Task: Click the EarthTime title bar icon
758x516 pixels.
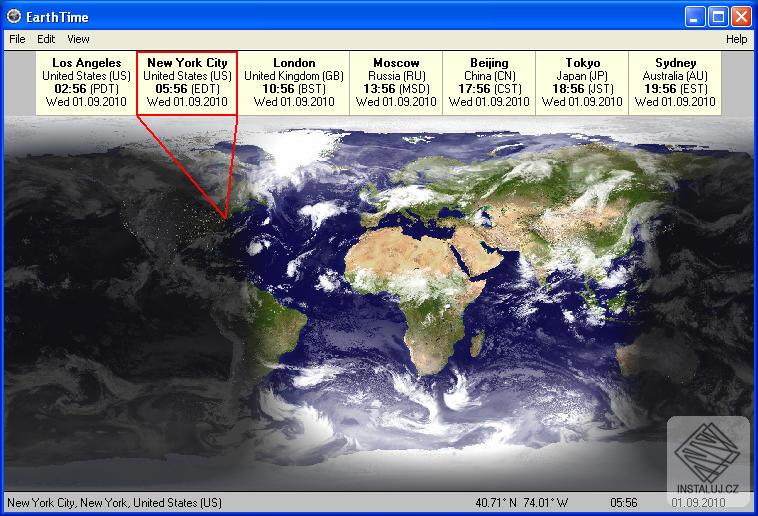Action: pos(14,16)
